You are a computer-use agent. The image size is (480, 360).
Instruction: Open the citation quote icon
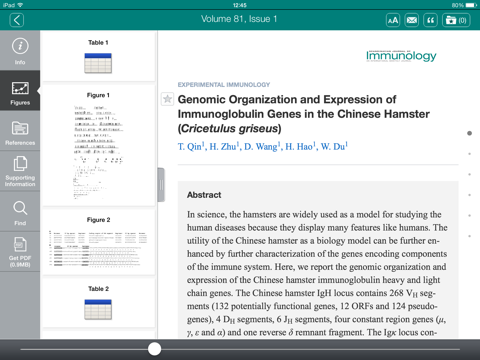click(430, 20)
